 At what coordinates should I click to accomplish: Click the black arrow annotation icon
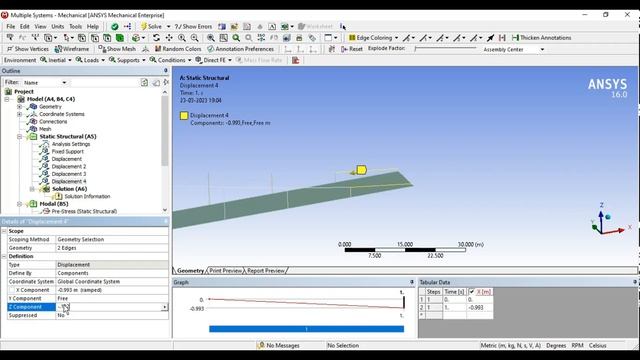[x=490, y=38]
